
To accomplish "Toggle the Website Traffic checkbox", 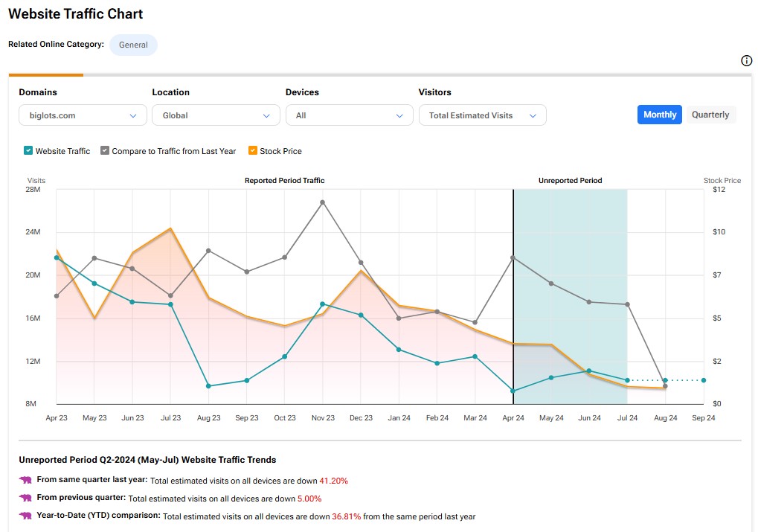I will coord(28,151).
